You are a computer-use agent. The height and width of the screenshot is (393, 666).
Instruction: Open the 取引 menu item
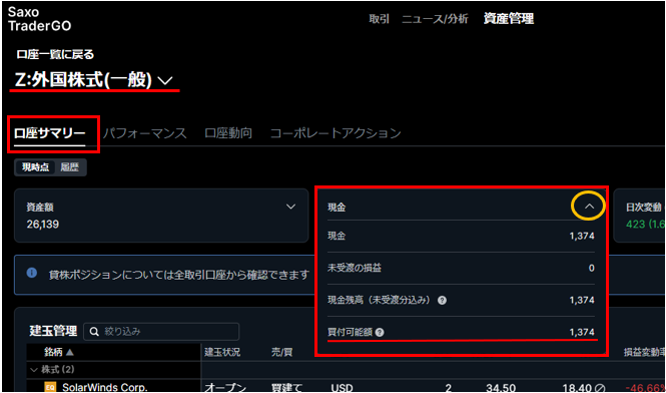click(x=379, y=19)
